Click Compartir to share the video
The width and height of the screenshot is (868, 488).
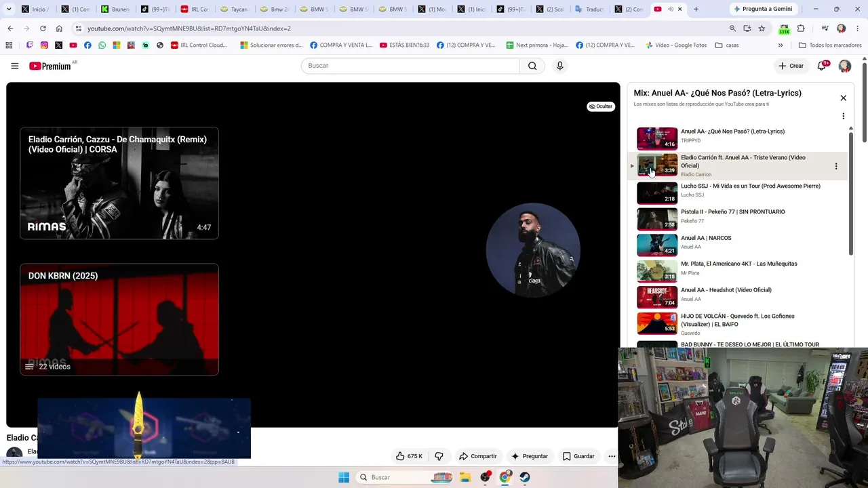pos(478,456)
